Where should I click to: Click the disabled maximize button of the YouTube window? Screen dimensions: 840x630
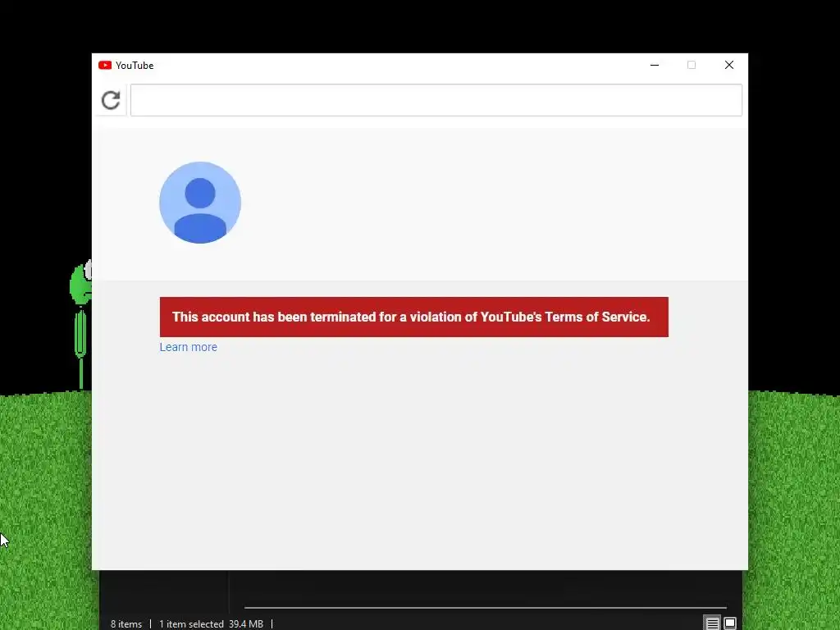click(692, 66)
